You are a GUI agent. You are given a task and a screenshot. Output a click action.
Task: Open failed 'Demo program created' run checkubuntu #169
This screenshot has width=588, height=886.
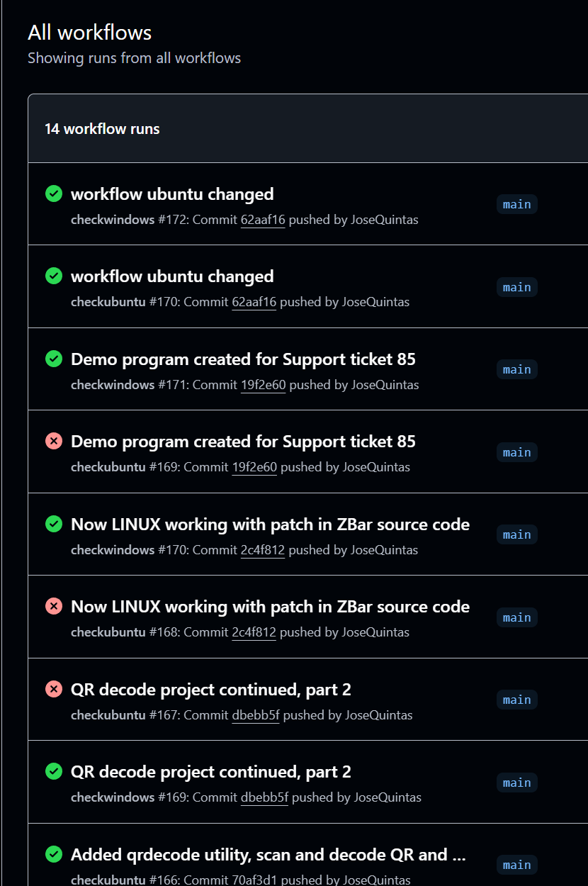pos(243,442)
